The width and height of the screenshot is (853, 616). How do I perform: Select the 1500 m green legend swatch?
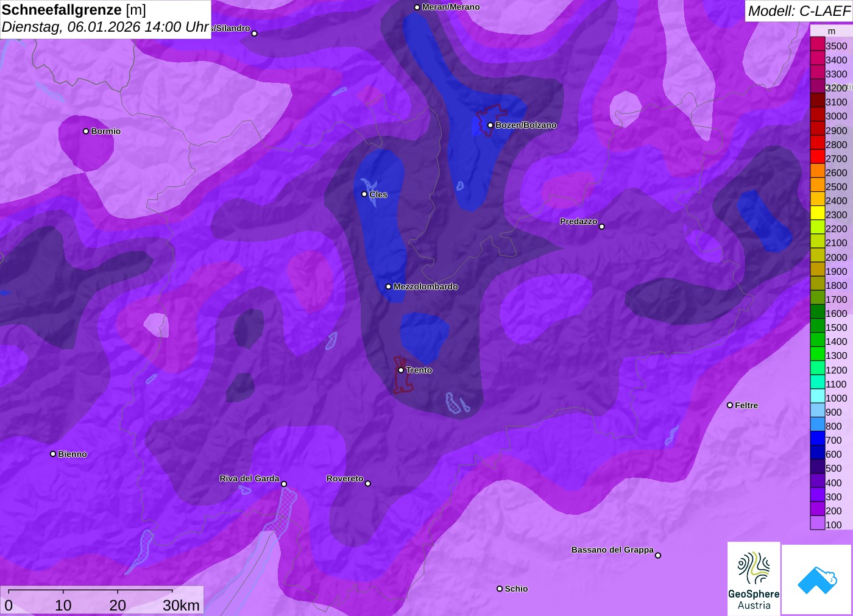point(818,326)
